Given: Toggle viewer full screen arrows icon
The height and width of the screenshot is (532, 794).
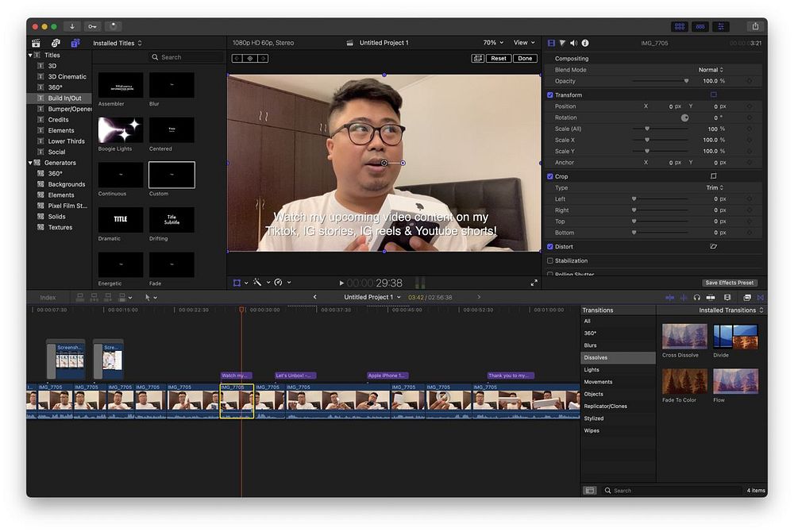Looking at the screenshot, I should pyautogui.click(x=534, y=283).
